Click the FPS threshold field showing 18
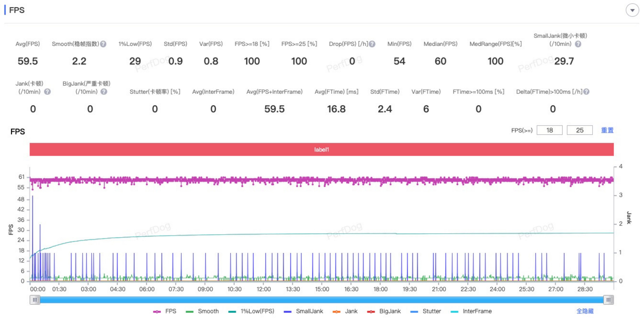The height and width of the screenshot is (318, 644). [549, 130]
